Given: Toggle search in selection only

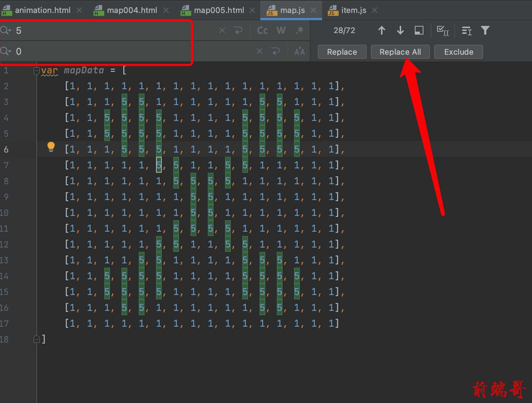Looking at the screenshot, I should (x=419, y=31).
